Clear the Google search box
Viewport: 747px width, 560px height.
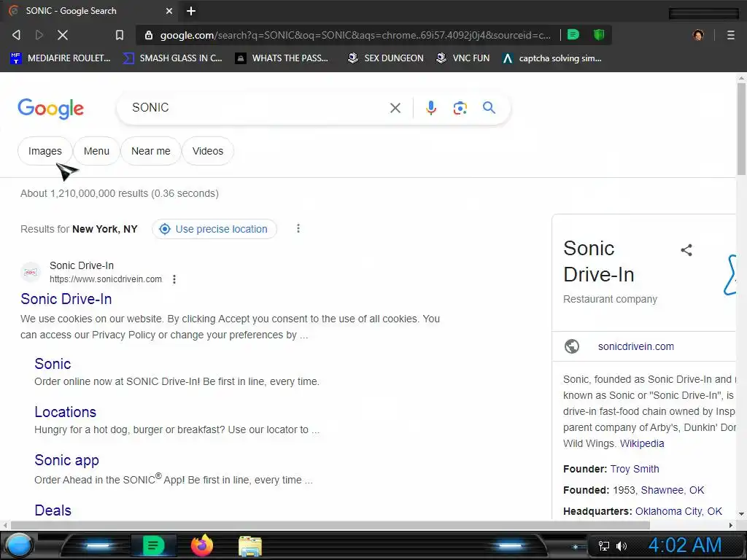(x=395, y=108)
